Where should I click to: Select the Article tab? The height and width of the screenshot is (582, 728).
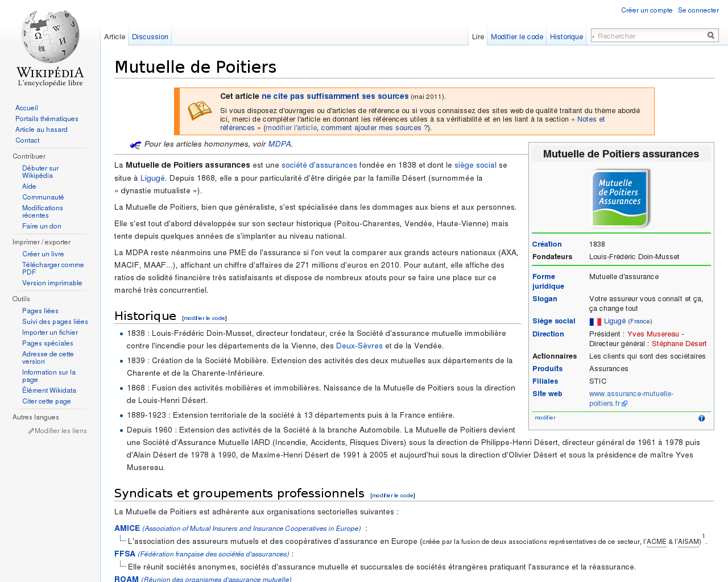[114, 37]
